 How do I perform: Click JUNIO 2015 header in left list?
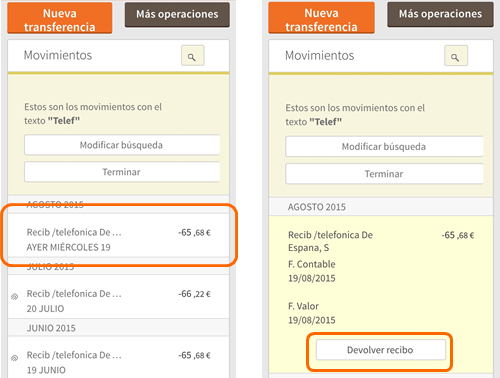[51, 328]
